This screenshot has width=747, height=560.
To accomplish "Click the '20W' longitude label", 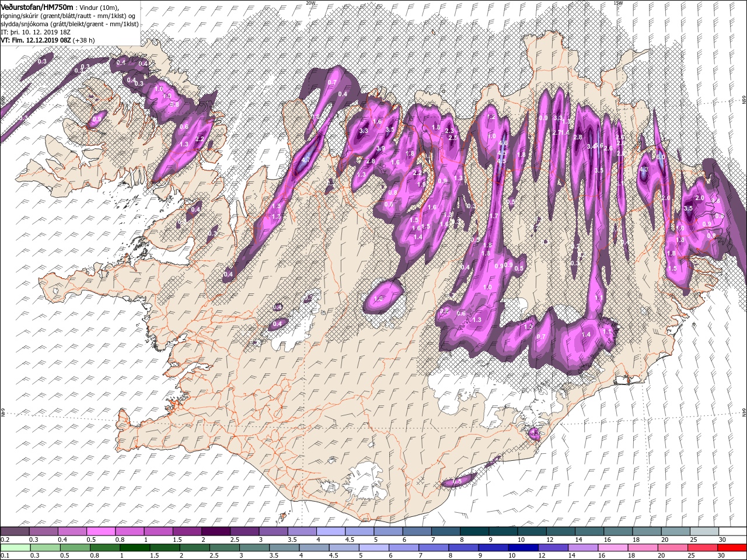I will pyautogui.click(x=311, y=3).
